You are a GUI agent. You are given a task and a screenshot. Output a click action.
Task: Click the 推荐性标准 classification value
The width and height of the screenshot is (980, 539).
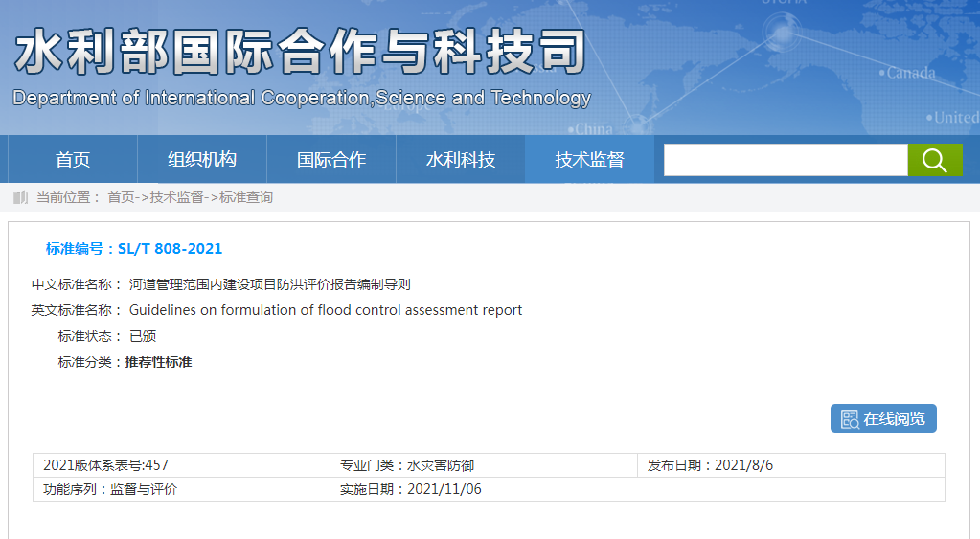pos(158,362)
